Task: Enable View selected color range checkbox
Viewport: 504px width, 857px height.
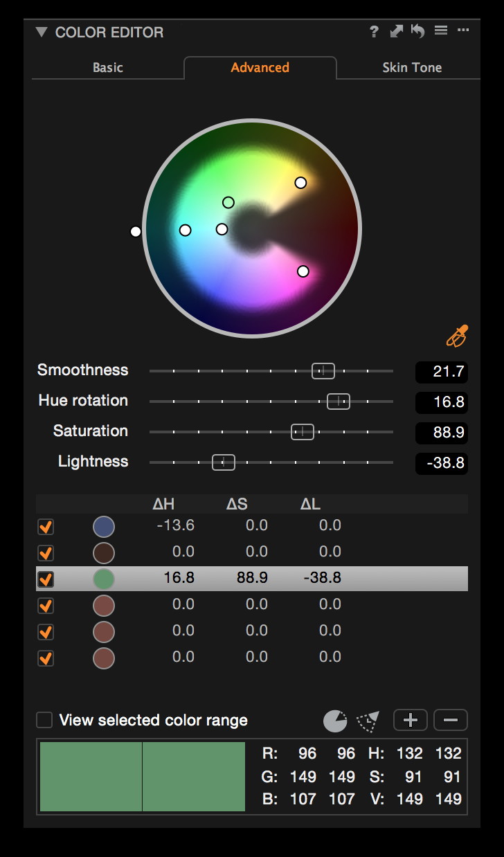Action: [x=44, y=721]
